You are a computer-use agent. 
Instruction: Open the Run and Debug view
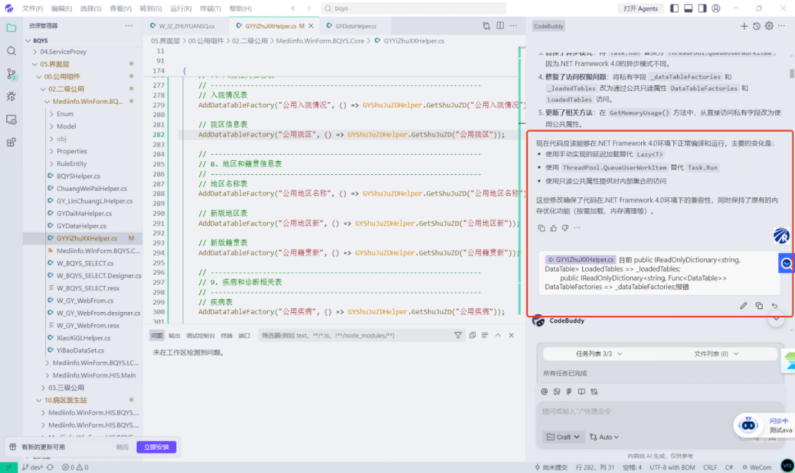click(x=11, y=97)
